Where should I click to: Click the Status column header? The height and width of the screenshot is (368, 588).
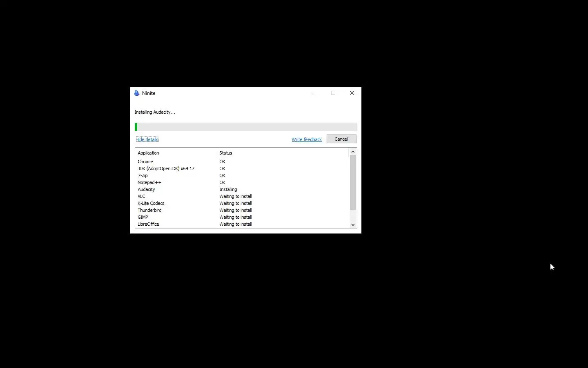tap(283, 153)
